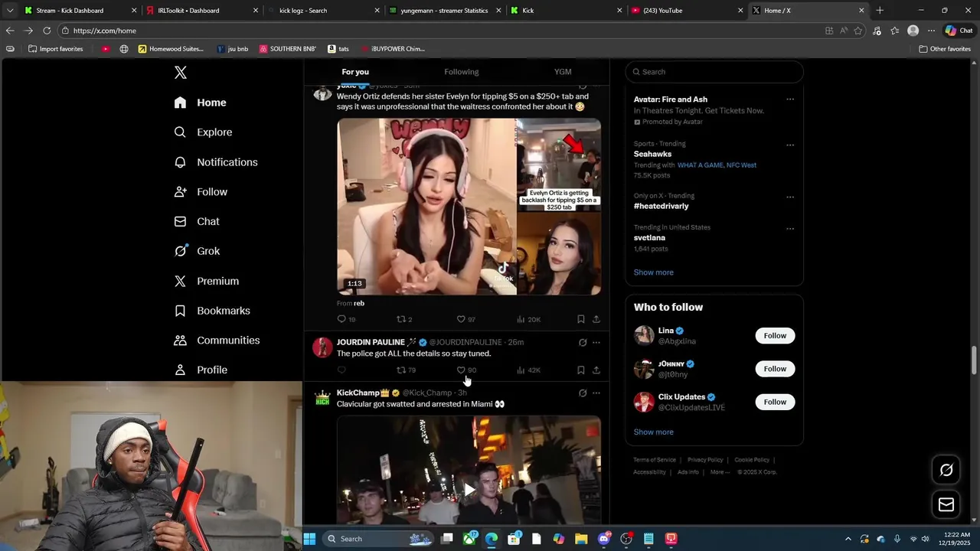The image size is (980, 551).
Task: Open the Seahawks trend
Action: pos(652,154)
